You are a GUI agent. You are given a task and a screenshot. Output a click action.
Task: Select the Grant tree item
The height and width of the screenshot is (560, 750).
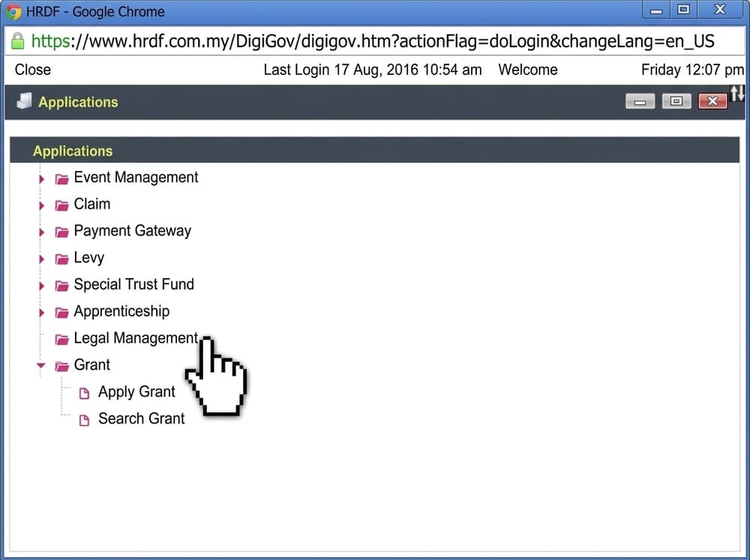[91, 365]
